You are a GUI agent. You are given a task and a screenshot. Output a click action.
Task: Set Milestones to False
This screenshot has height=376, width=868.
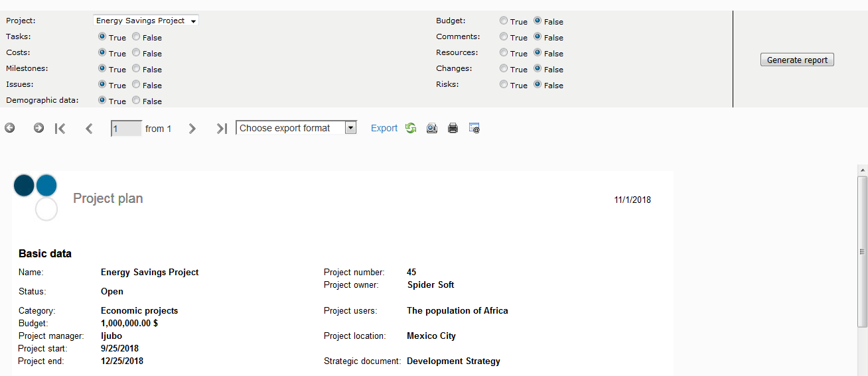pyautogui.click(x=136, y=69)
